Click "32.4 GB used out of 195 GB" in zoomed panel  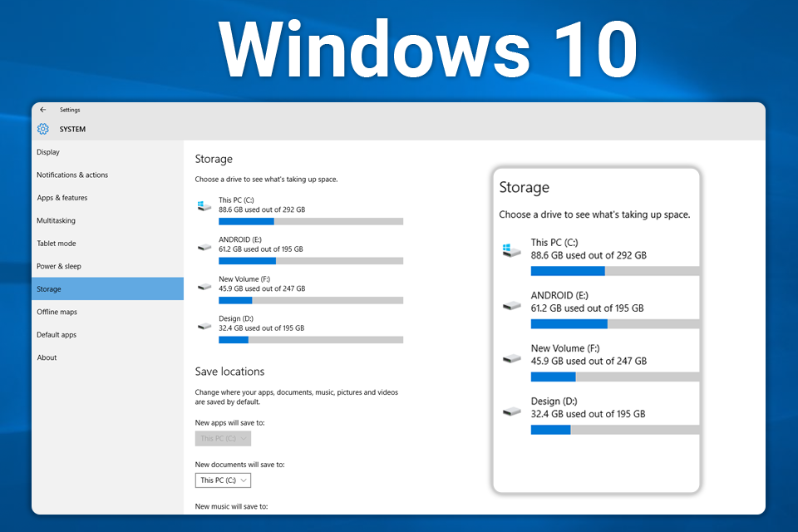(x=588, y=415)
